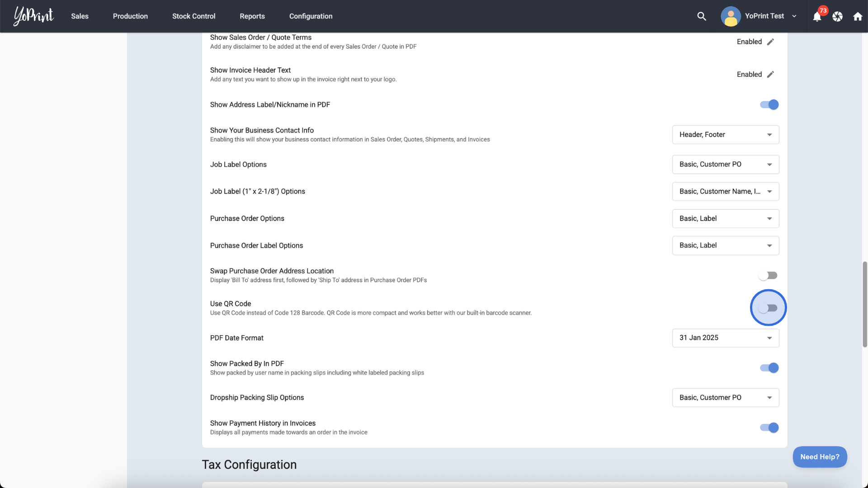The image size is (868, 488).
Task: Click Enabled next to Sales Order / Quote Terms
Action: (749, 42)
